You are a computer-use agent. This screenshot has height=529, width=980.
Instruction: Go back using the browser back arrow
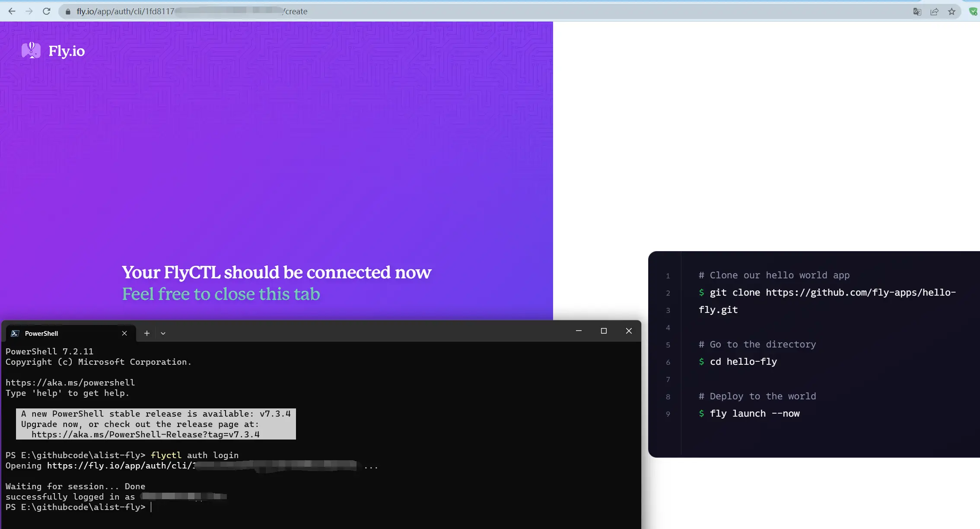pyautogui.click(x=12, y=11)
